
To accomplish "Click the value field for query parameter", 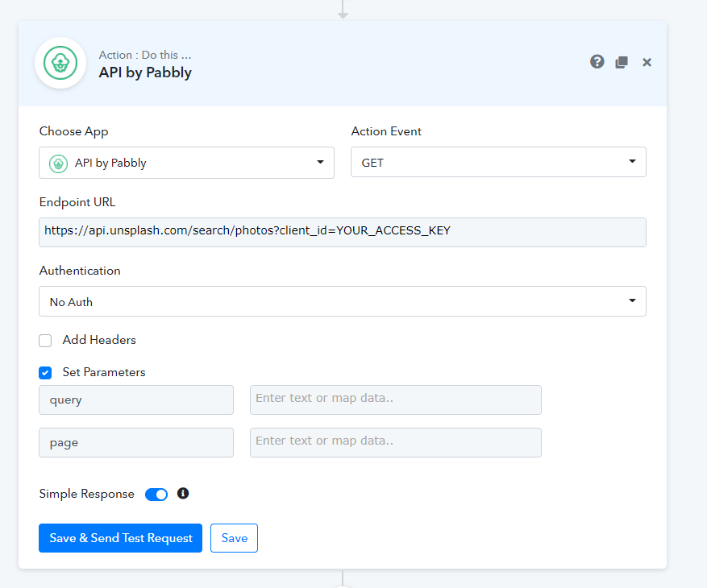I will click(396, 400).
